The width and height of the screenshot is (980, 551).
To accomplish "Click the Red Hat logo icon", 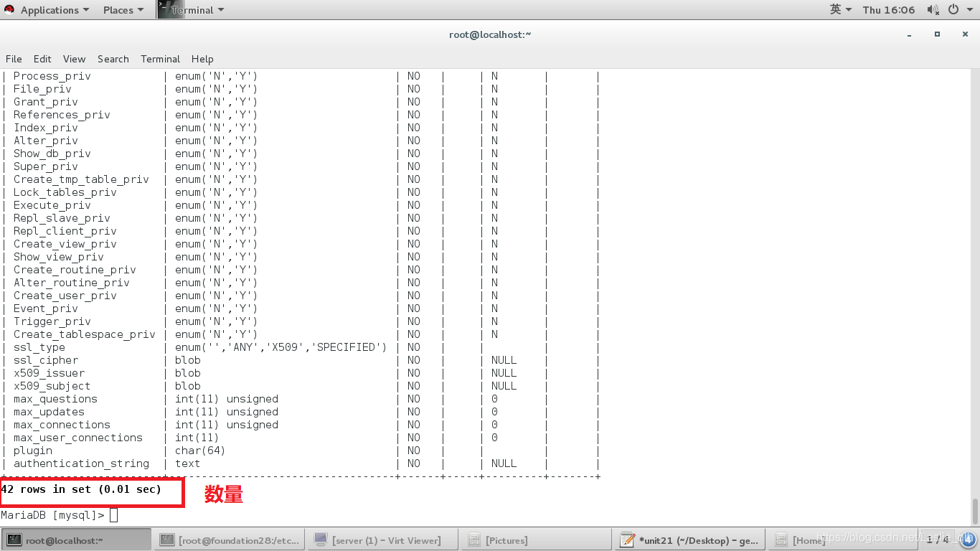I will [9, 10].
